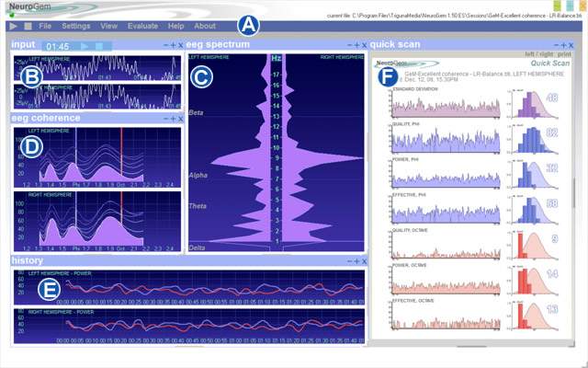Collapse the history panel with minus
588x368 pixels.
pyautogui.click(x=349, y=261)
